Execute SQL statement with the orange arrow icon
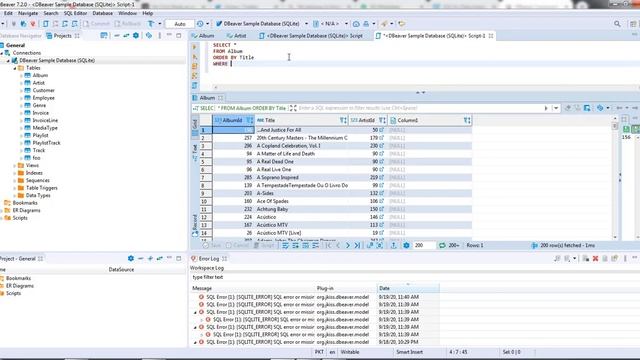Image resolution: width=640 pixels, height=360 pixels. click(195, 47)
